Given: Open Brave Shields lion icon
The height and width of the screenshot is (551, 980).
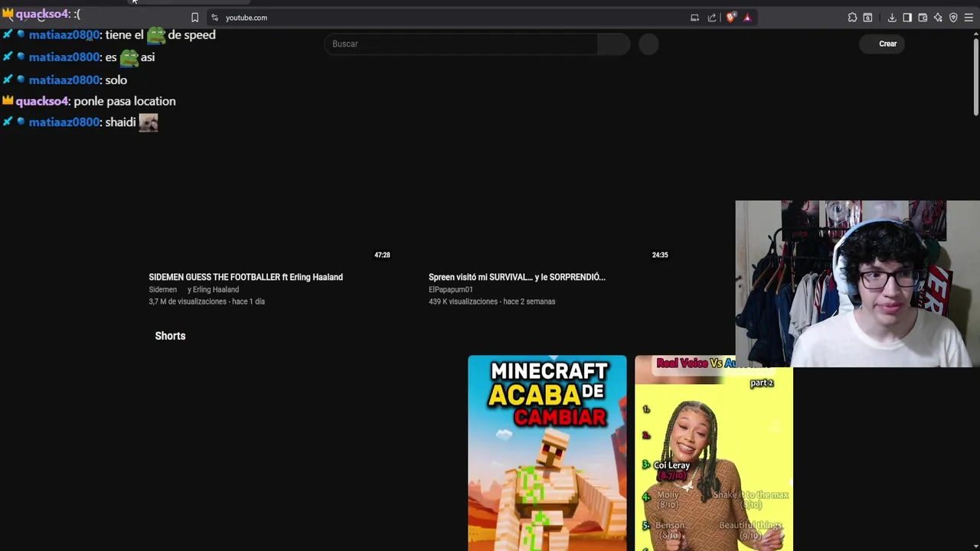Looking at the screenshot, I should pyautogui.click(x=731, y=18).
